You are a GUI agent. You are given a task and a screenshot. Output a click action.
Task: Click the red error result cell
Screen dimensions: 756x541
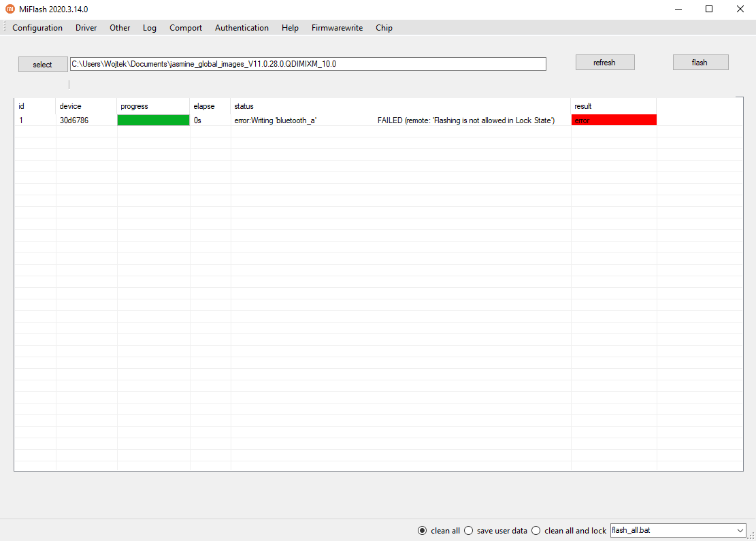614,120
